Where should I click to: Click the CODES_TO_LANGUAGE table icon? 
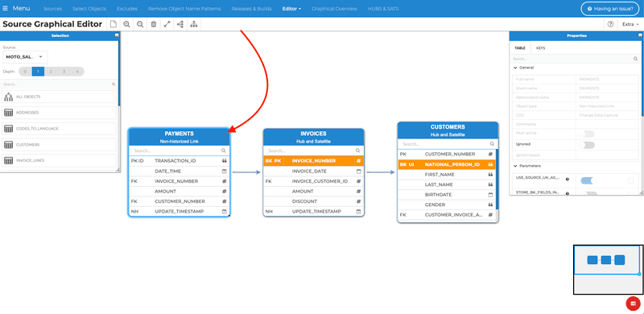point(8,129)
